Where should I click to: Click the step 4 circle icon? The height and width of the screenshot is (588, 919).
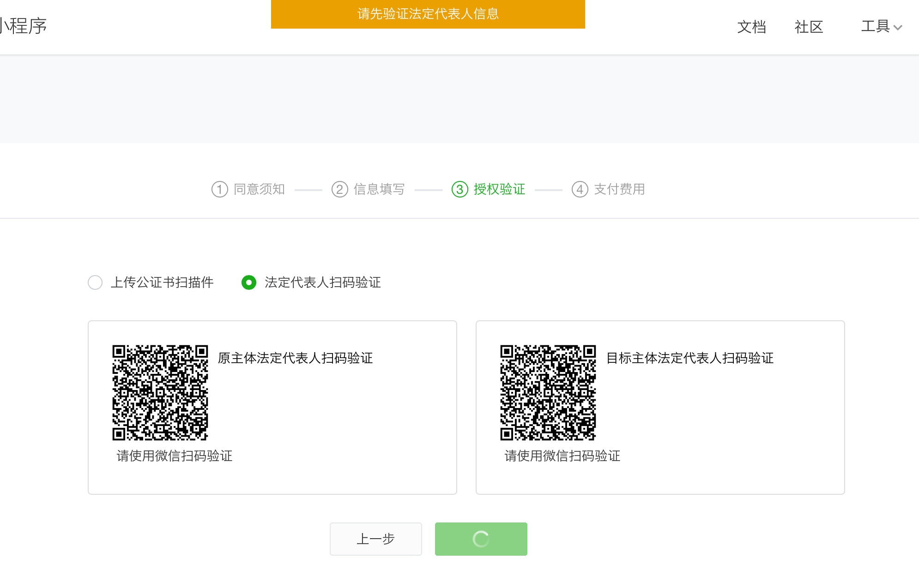pyautogui.click(x=580, y=189)
